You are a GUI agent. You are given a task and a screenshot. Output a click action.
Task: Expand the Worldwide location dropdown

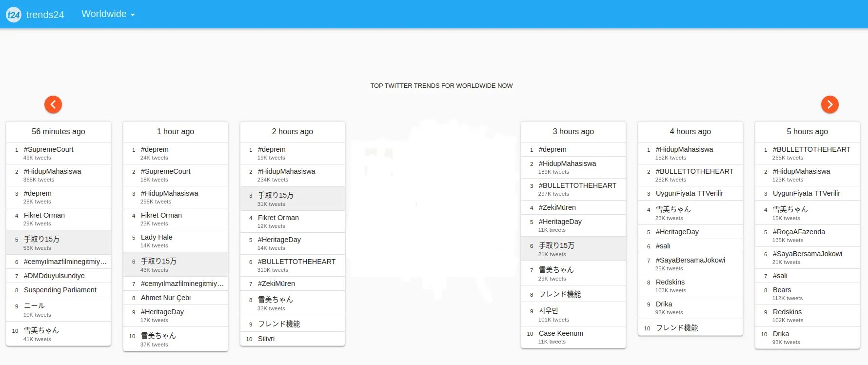click(x=108, y=14)
